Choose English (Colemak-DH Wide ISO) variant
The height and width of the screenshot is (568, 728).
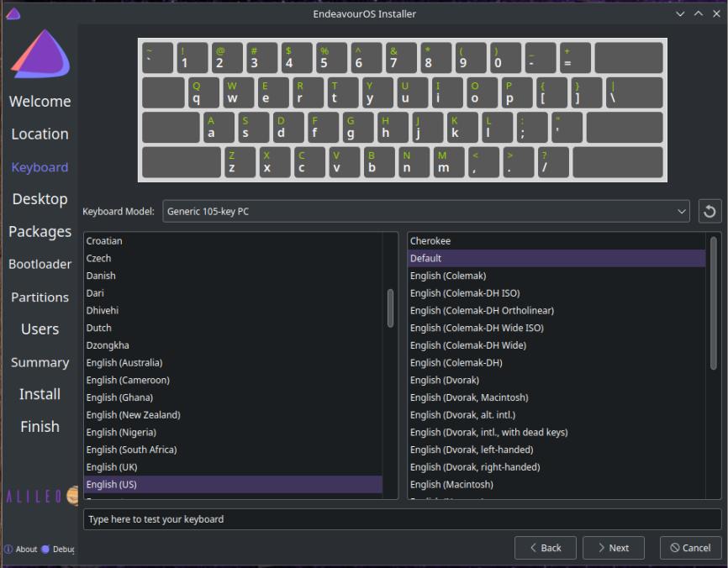pyautogui.click(x=557, y=328)
